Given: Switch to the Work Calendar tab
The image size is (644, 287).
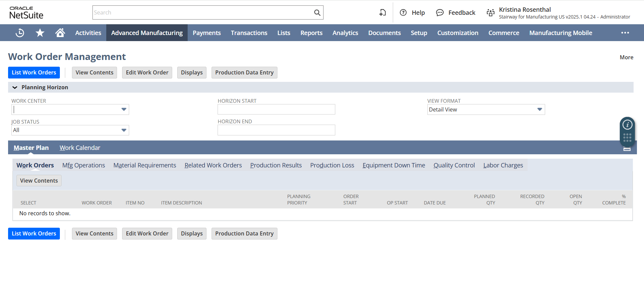Looking at the screenshot, I should click(x=80, y=148).
